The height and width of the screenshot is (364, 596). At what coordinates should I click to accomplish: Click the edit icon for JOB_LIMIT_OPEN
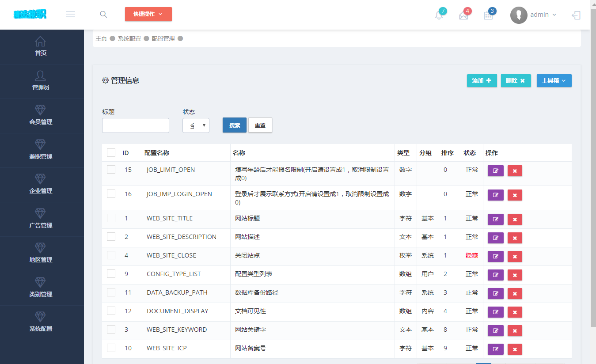[x=496, y=171]
